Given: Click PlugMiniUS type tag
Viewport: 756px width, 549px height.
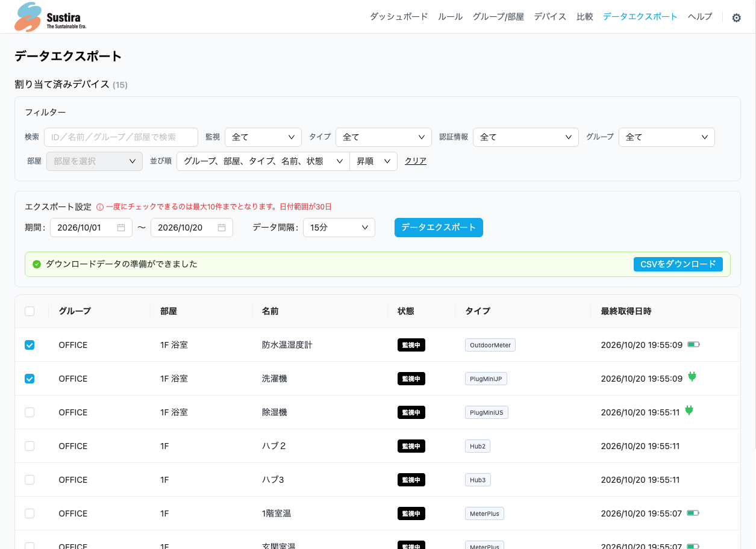Looking at the screenshot, I should pyautogui.click(x=487, y=412).
